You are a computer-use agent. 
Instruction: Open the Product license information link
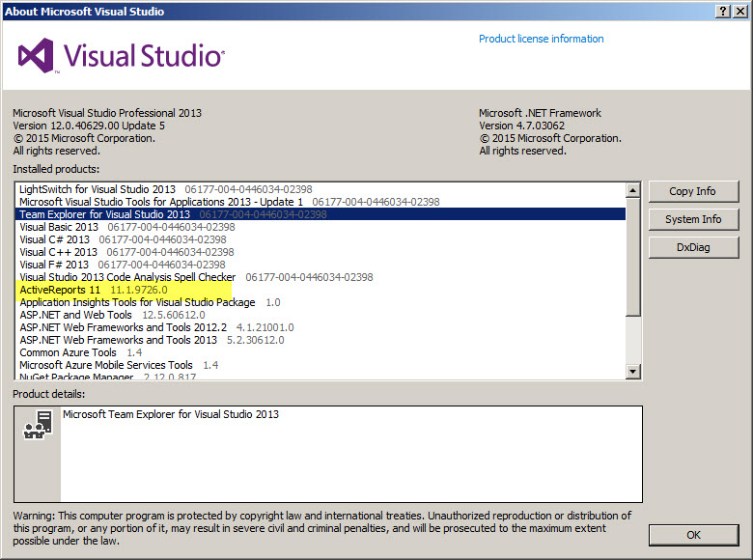tap(541, 39)
